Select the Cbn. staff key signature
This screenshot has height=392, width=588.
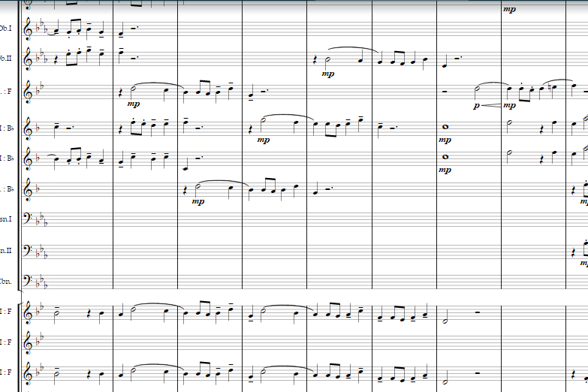click(x=41, y=283)
